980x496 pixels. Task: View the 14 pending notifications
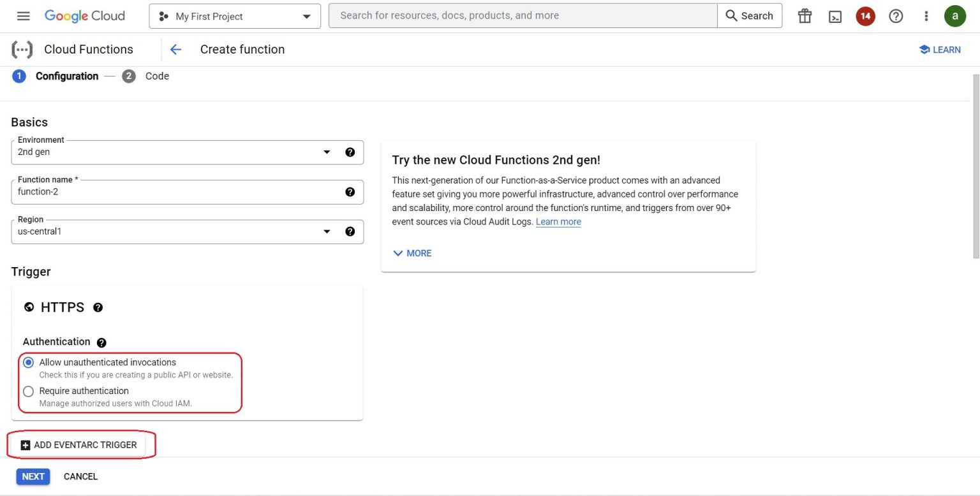865,16
